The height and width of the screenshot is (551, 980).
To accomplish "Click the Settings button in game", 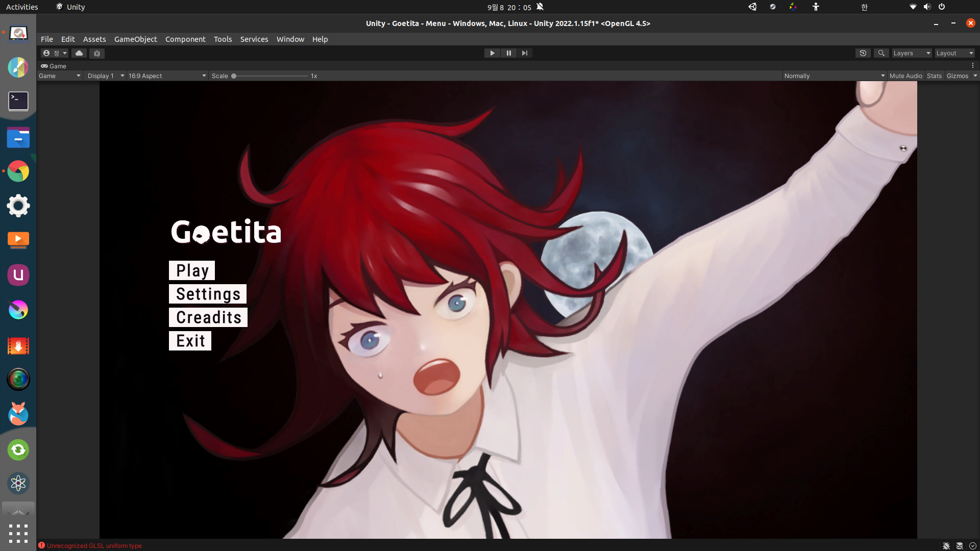I will coord(208,294).
